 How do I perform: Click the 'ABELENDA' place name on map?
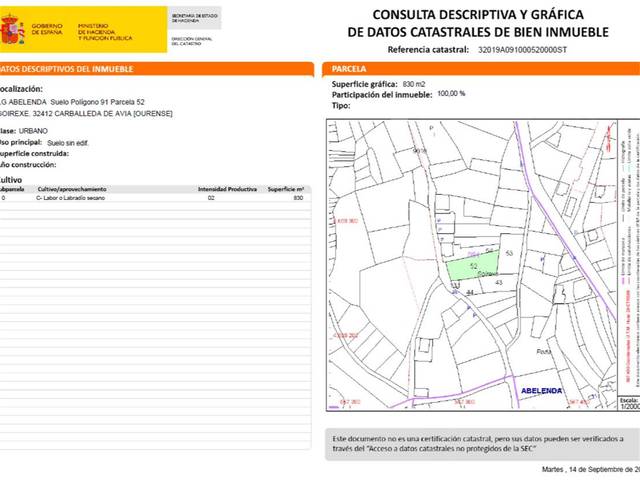pos(542,391)
